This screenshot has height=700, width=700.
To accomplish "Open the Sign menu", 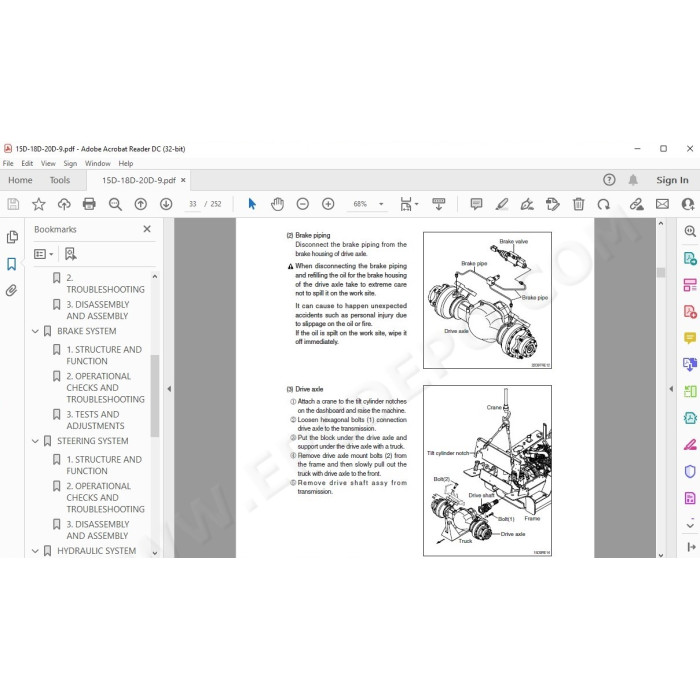I will click(70, 163).
